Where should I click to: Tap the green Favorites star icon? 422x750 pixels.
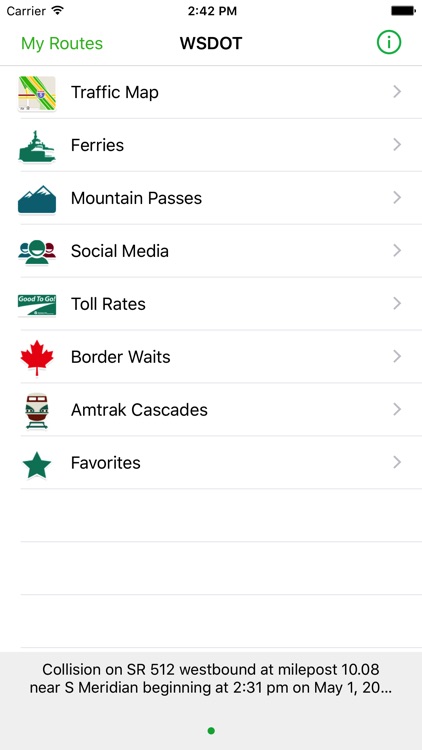coord(37,464)
